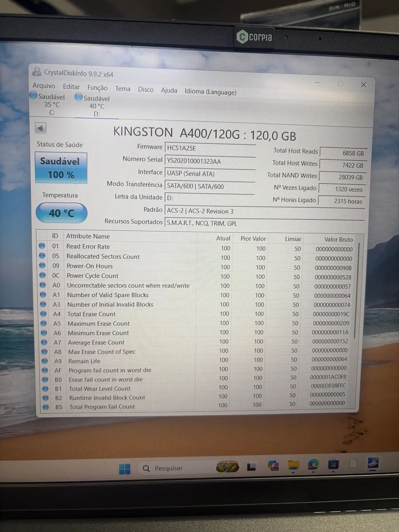Click status circle of Runtime Invalid Block Count row

click(46, 398)
